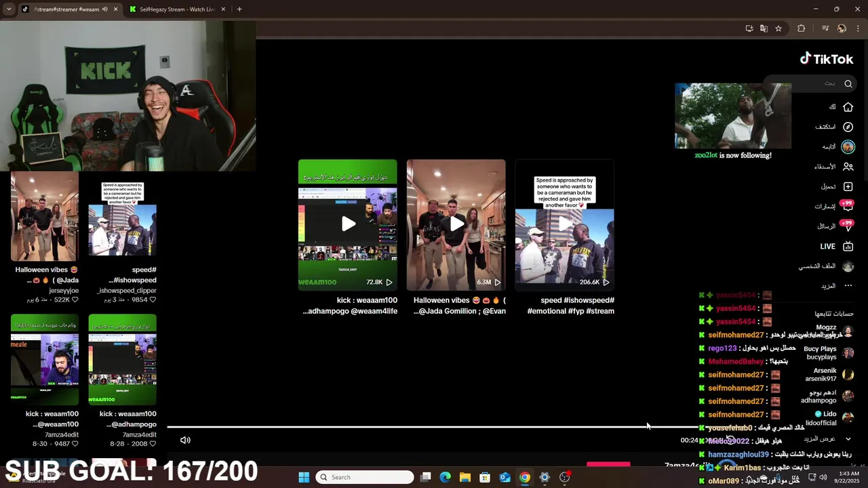Close the TikTok browser tab

tap(115, 9)
